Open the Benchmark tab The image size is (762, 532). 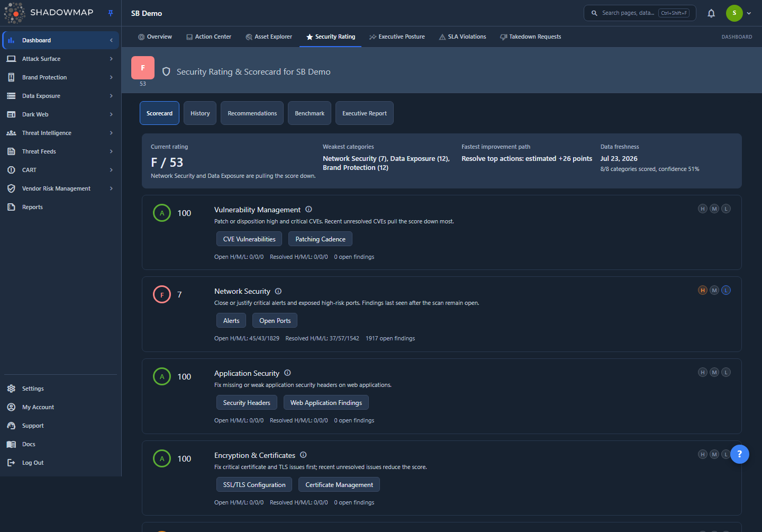310,113
